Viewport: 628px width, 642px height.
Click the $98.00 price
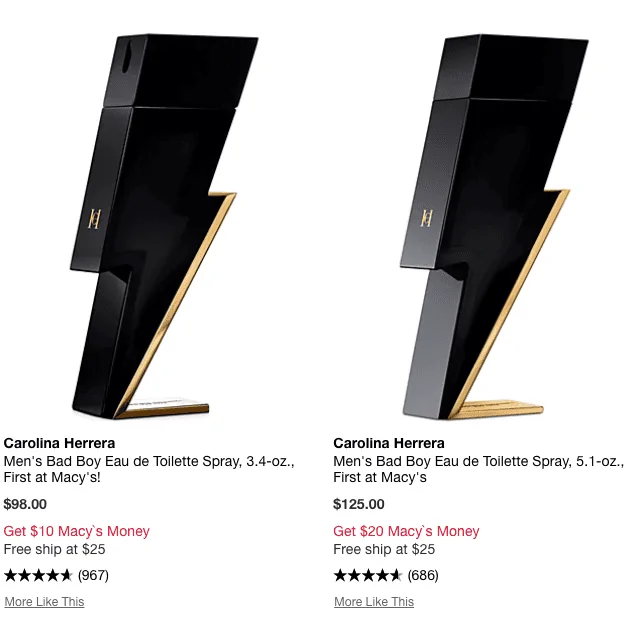(x=25, y=504)
